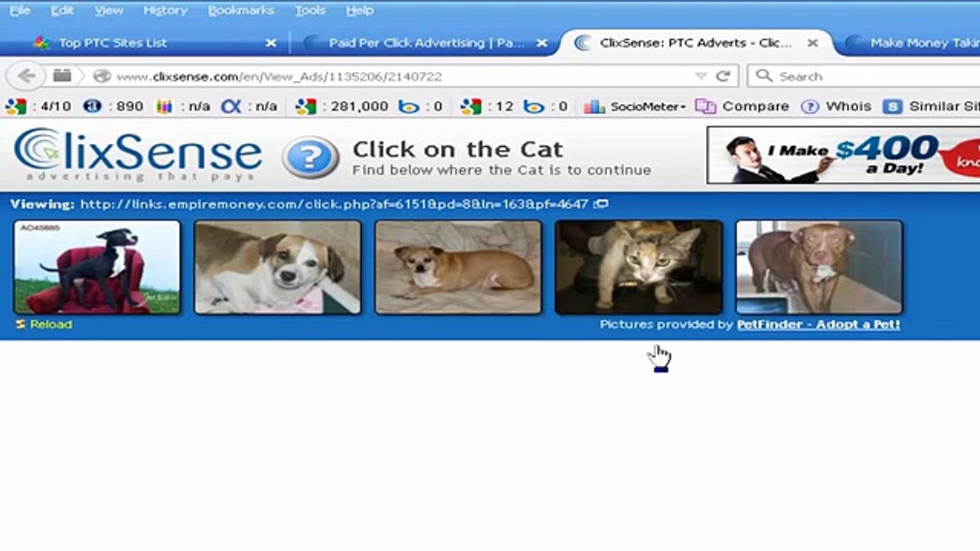Open the Edit menu

click(62, 11)
